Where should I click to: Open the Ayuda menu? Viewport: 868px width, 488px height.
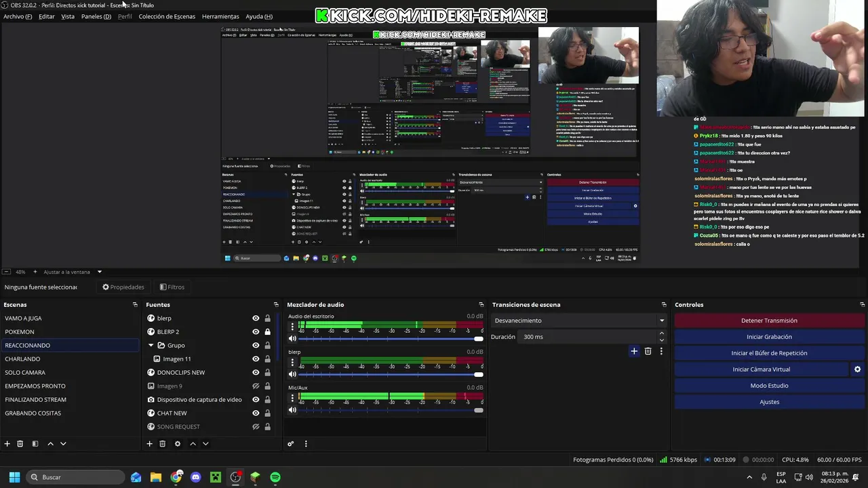259,16
